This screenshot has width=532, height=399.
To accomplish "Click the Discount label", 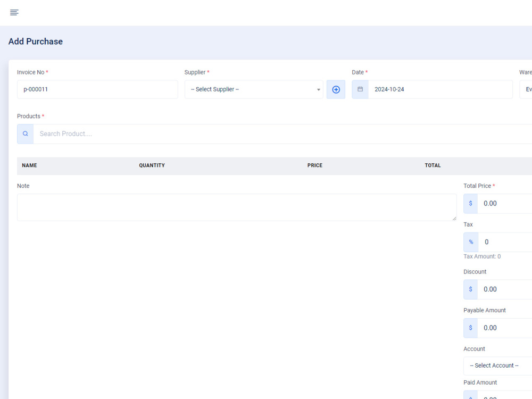I will pyautogui.click(x=475, y=272).
